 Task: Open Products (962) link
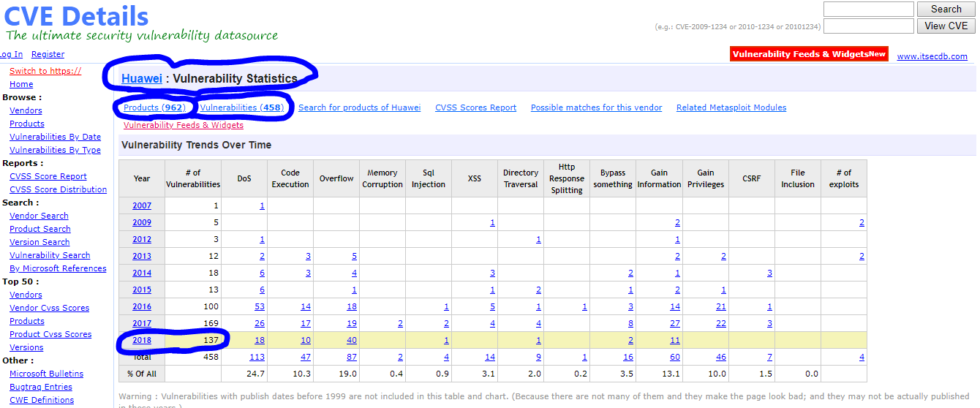click(154, 107)
